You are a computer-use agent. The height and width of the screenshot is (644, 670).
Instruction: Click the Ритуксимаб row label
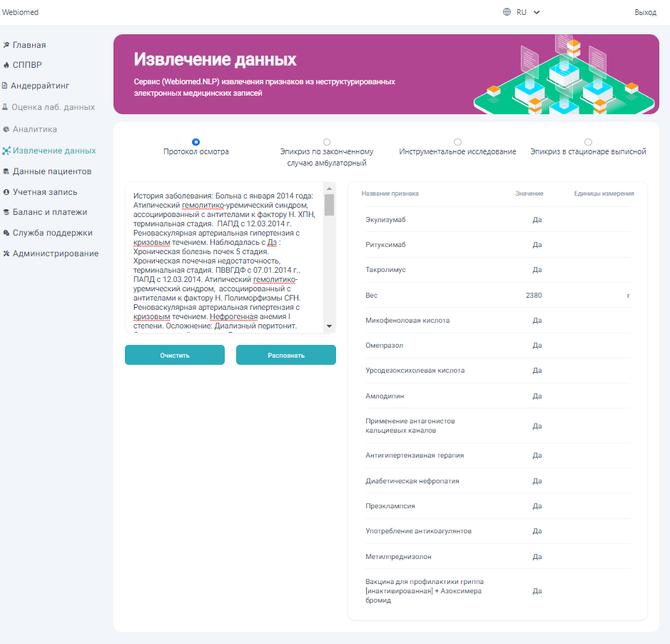coord(385,245)
